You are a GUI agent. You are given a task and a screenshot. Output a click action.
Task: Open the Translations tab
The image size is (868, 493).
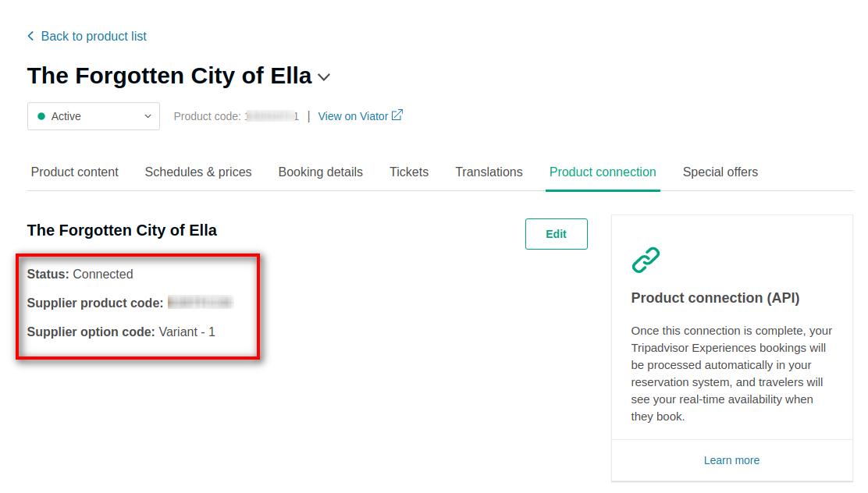pyautogui.click(x=489, y=172)
